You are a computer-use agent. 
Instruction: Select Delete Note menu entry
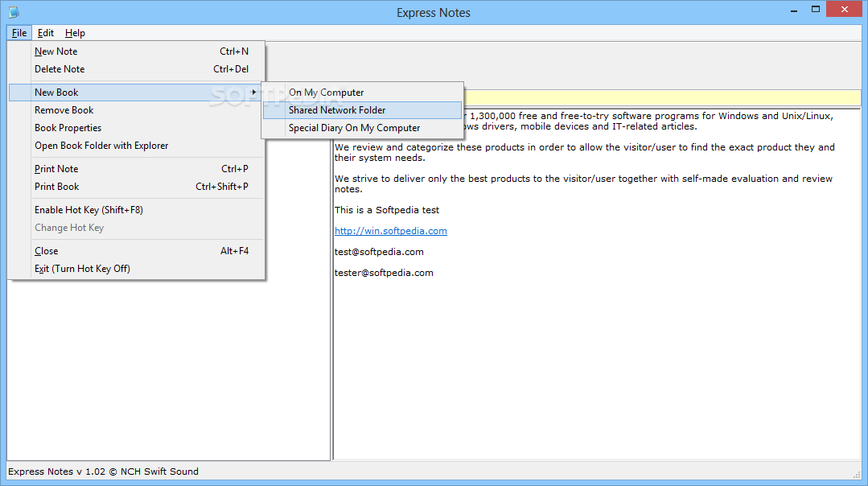coord(137,69)
